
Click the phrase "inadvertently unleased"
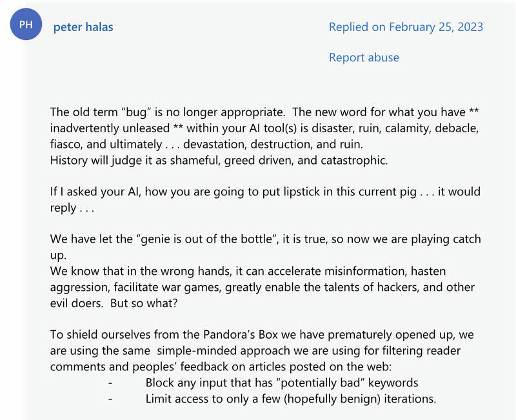[x=110, y=128]
